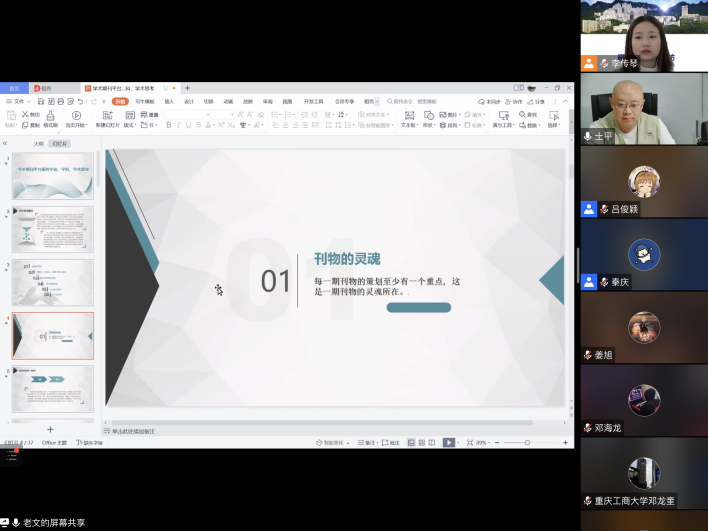This screenshot has width=708, height=531.
Task: Toggle Underline text formatting
Action: pos(189,125)
